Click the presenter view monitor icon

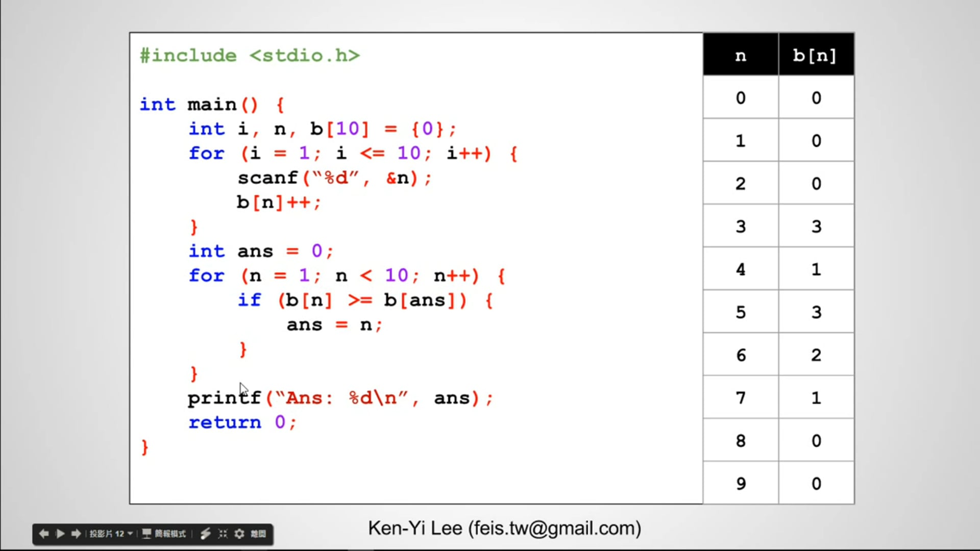(146, 534)
